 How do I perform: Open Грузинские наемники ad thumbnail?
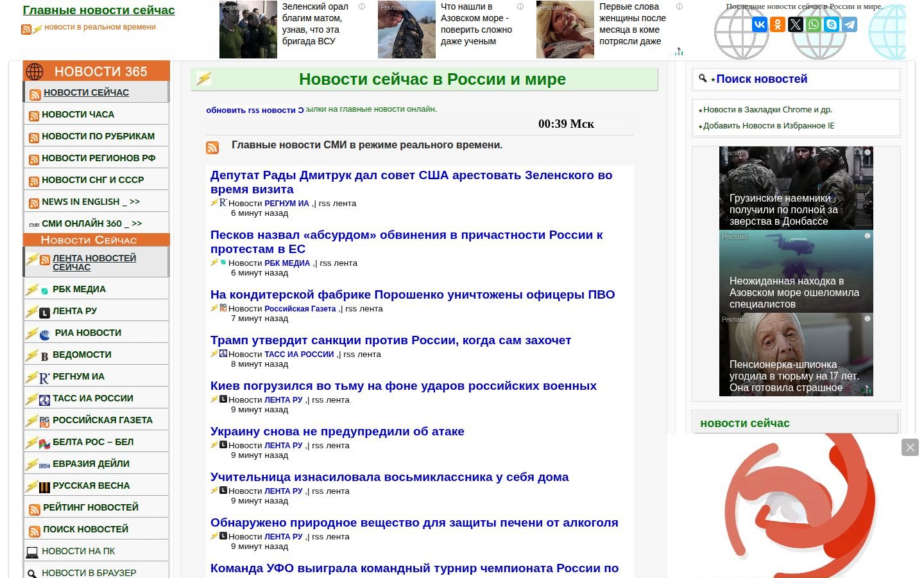796,188
